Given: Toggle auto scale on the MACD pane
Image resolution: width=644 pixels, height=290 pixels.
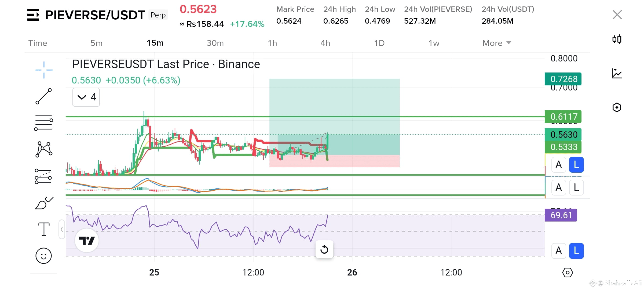Looking at the screenshot, I should click(559, 187).
